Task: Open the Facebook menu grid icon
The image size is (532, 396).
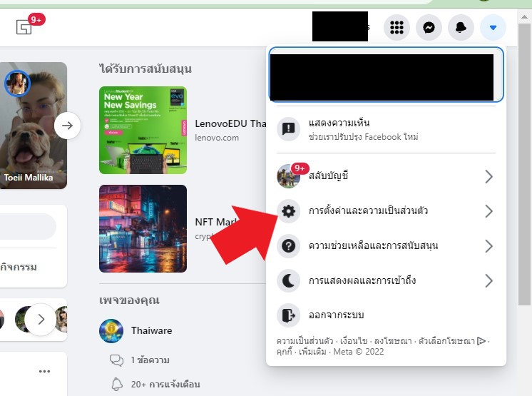Action: (x=397, y=28)
